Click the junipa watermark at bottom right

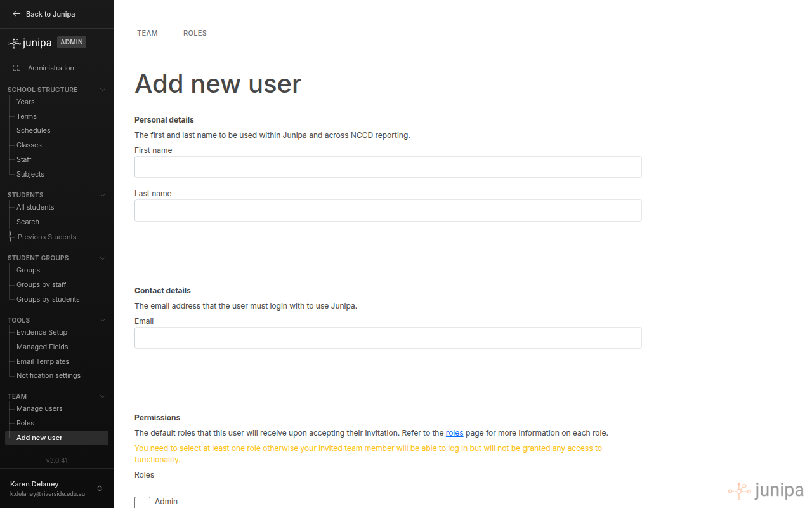pos(766,490)
